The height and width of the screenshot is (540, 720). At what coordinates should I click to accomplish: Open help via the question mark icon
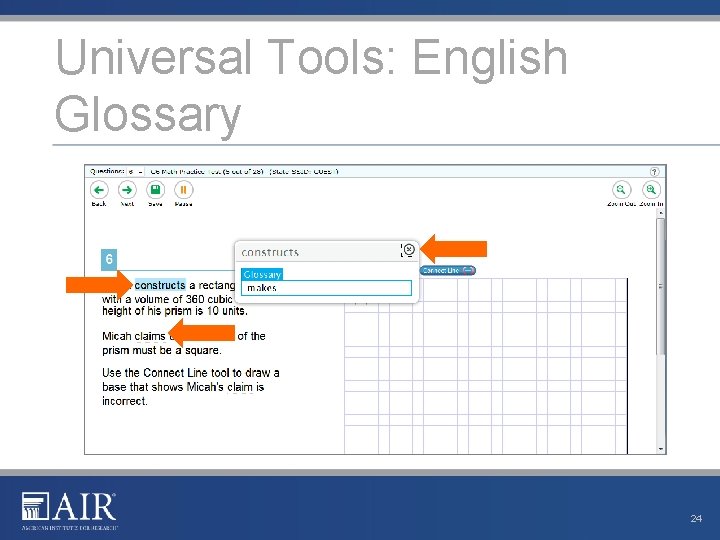coord(654,171)
